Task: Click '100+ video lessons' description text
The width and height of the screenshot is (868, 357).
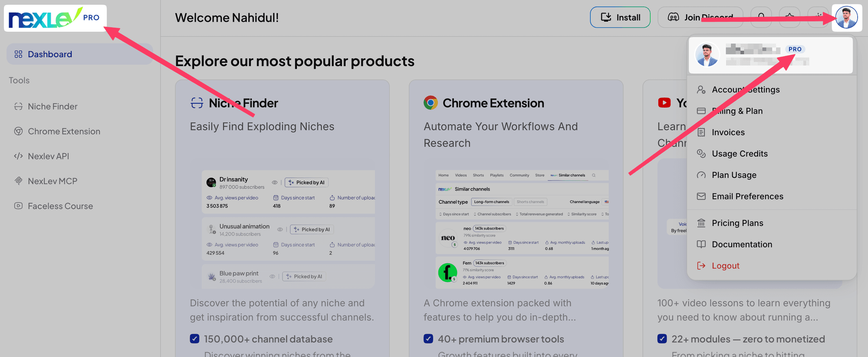Action: click(744, 310)
